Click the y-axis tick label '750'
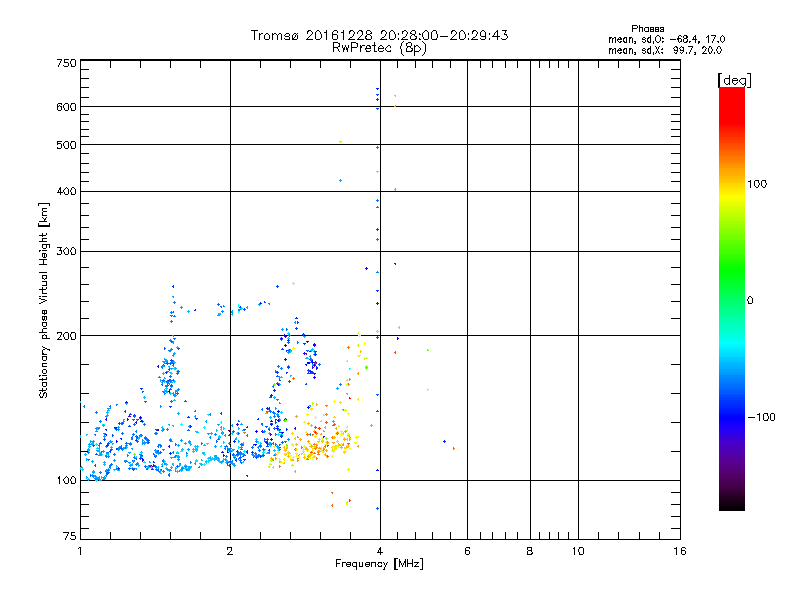Screen dimensions: 800x600 click(x=66, y=63)
